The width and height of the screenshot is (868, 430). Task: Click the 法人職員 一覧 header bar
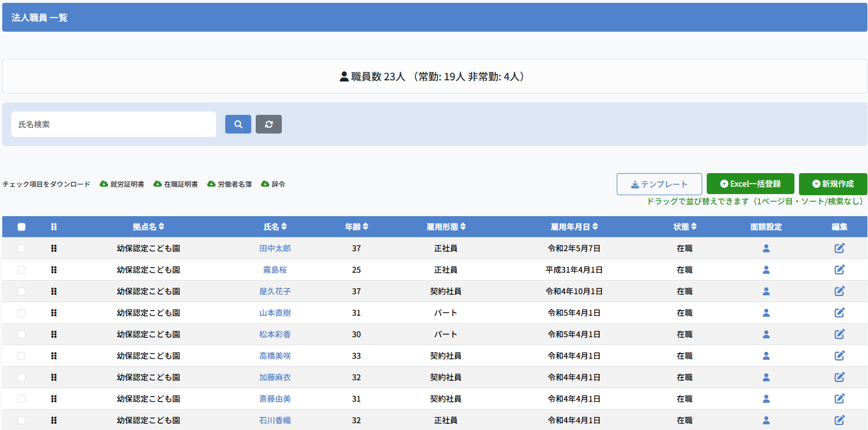[38, 17]
